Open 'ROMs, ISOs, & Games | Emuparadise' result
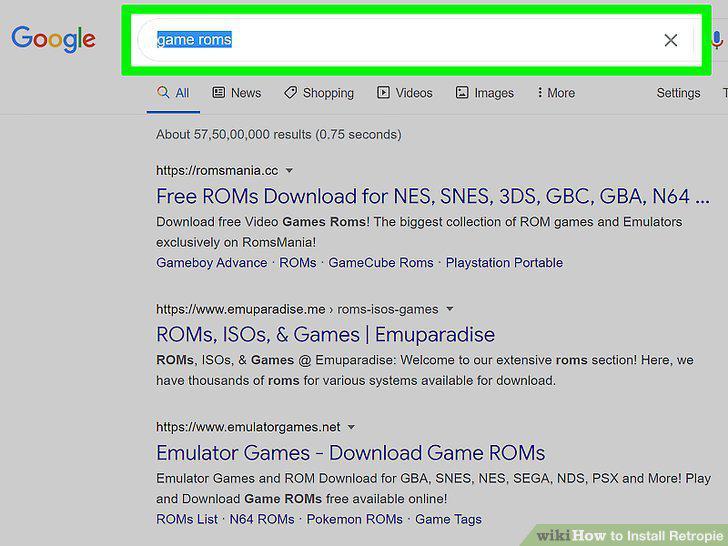 325,334
